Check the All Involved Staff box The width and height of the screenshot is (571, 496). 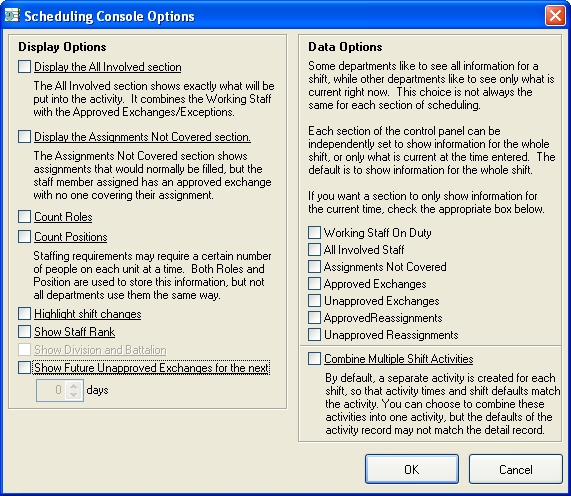[x=314, y=249]
